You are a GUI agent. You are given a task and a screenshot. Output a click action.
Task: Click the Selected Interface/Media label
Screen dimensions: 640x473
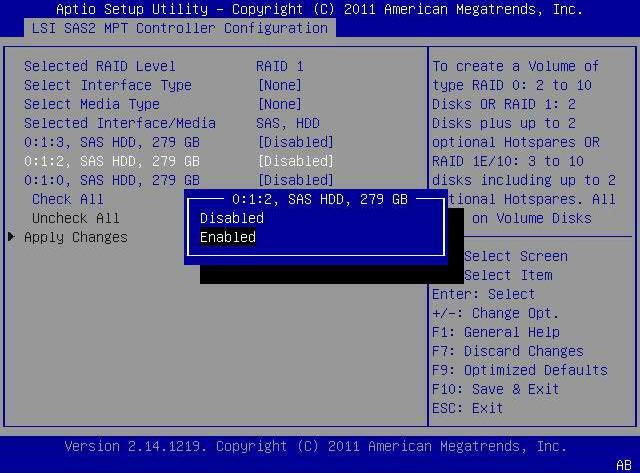pos(120,123)
